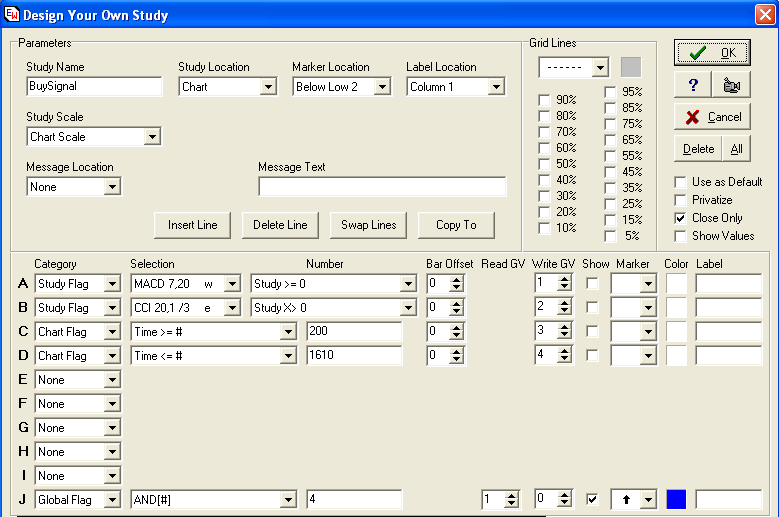Viewport: 779px width, 517px height.
Task: Increase Write GV value for row A
Action: (x=564, y=279)
